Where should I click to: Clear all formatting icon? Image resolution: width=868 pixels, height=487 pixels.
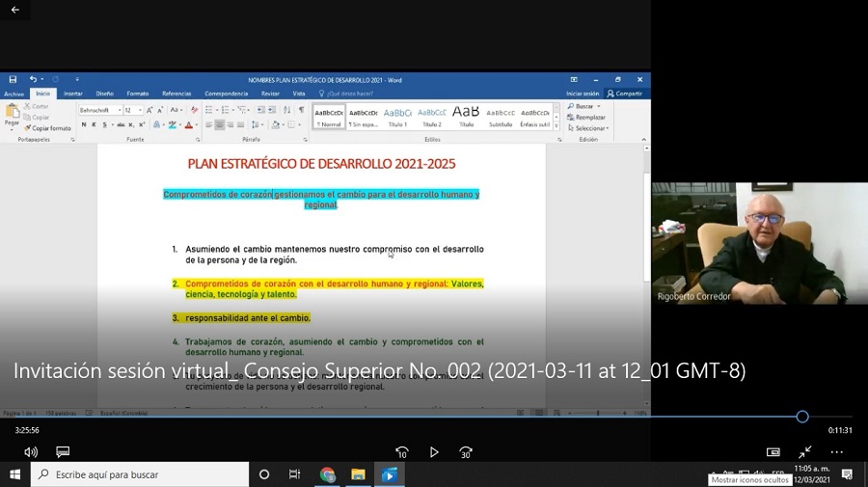click(x=194, y=110)
